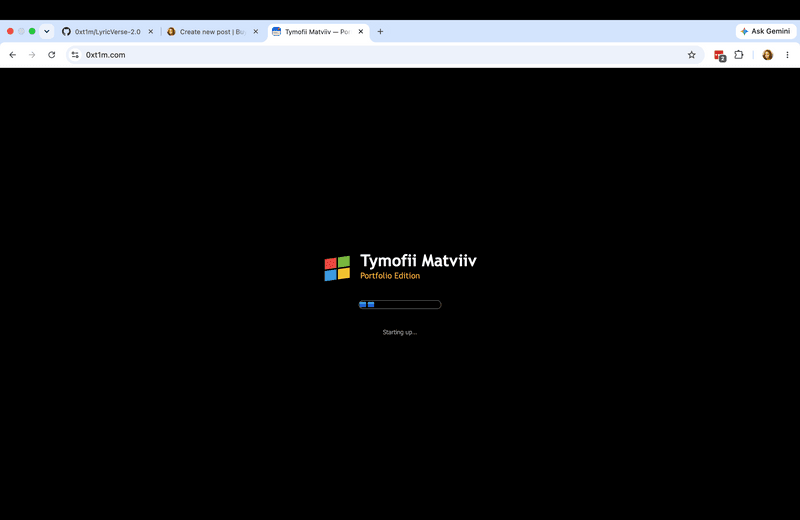Click the Starting up... status text
The image size is (800, 520).
400,332
